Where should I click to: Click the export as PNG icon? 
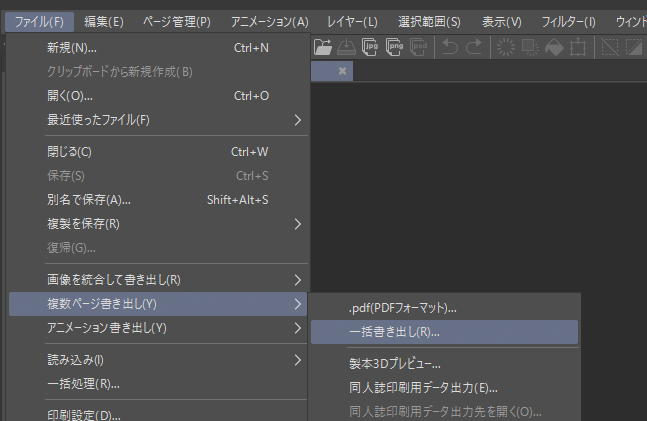395,46
